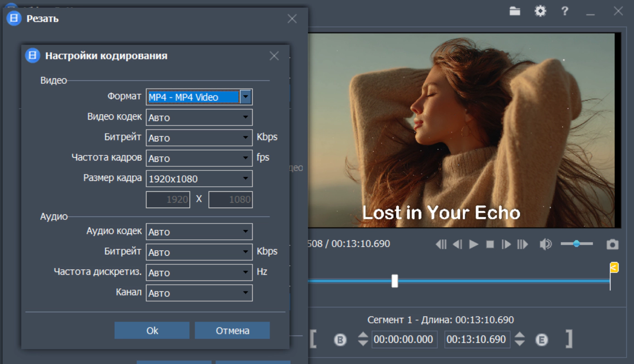Stop video playback
This screenshot has width=634, height=364.
(490, 244)
